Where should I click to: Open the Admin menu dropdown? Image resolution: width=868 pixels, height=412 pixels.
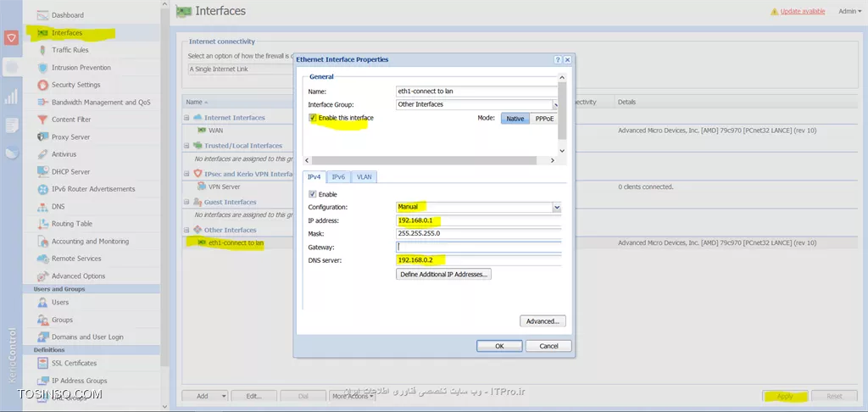pos(849,11)
